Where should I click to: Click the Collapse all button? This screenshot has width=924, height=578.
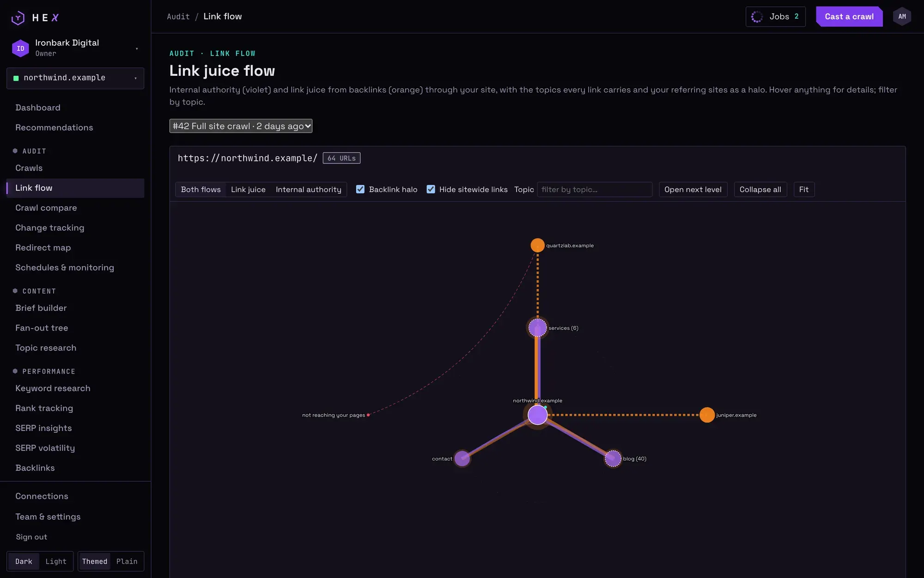760,189
